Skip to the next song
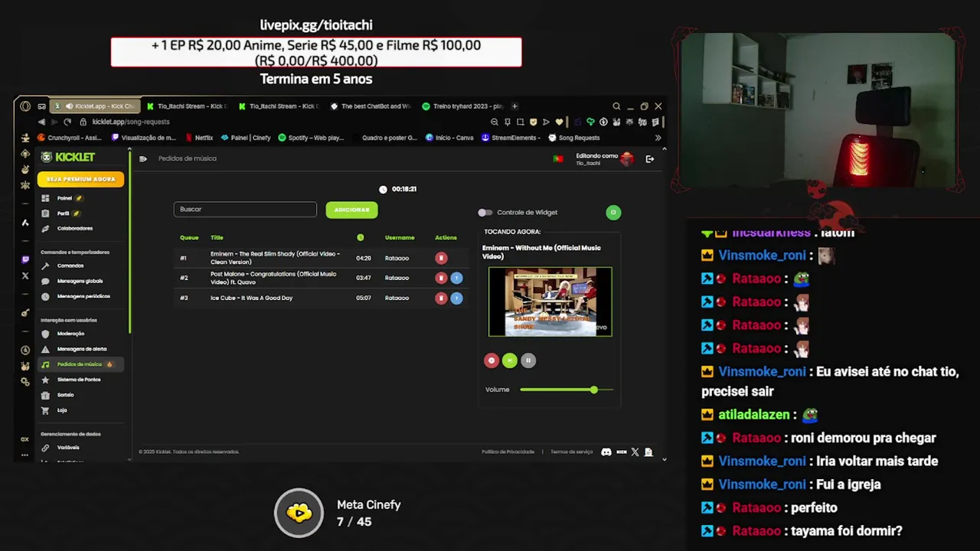 point(510,360)
